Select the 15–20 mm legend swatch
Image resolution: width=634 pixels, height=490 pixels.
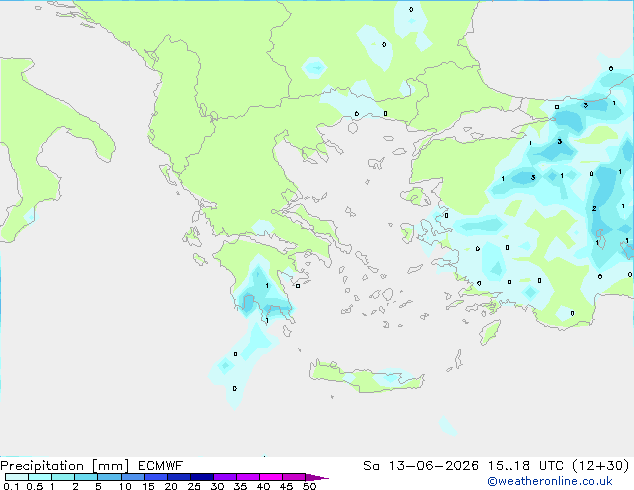156,477
